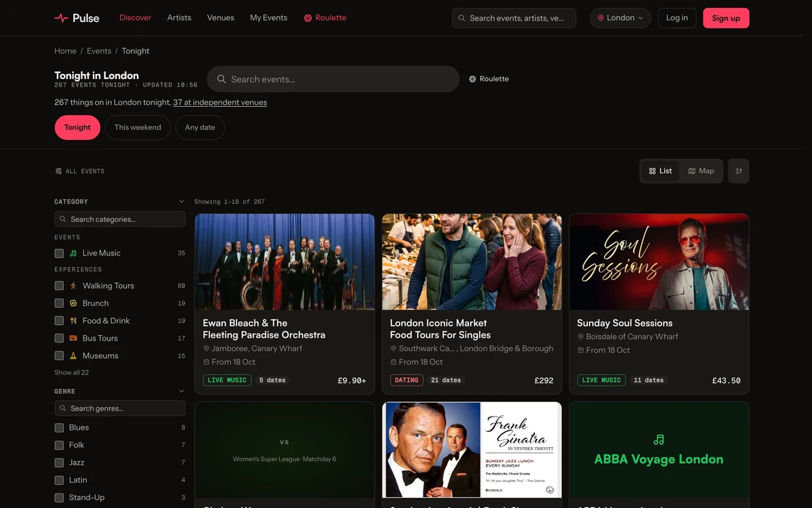This screenshot has width=812, height=508.
Task: Click the Sign up button
Action: 726,18
